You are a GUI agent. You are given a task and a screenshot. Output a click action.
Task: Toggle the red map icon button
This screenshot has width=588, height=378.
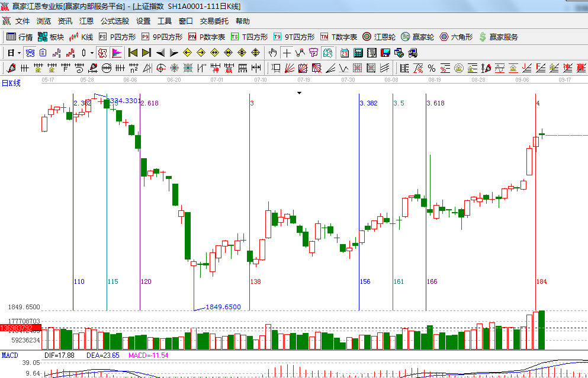(x=102, y=53)
